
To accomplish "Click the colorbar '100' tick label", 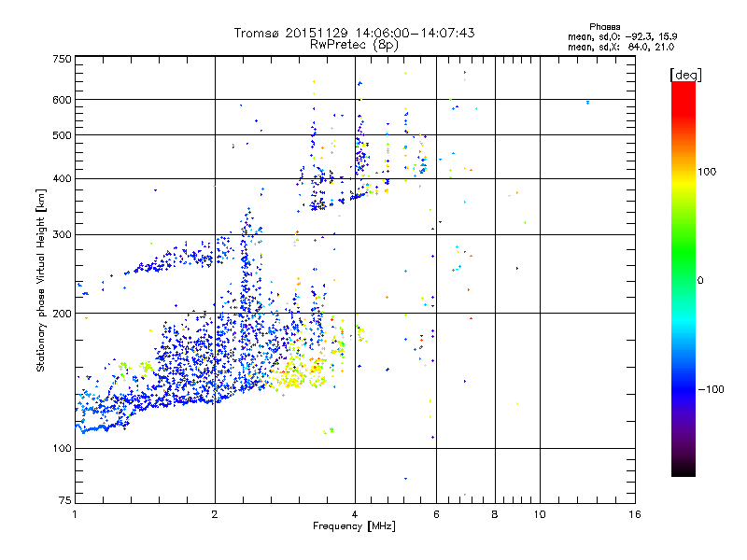I will click(707, 172).
